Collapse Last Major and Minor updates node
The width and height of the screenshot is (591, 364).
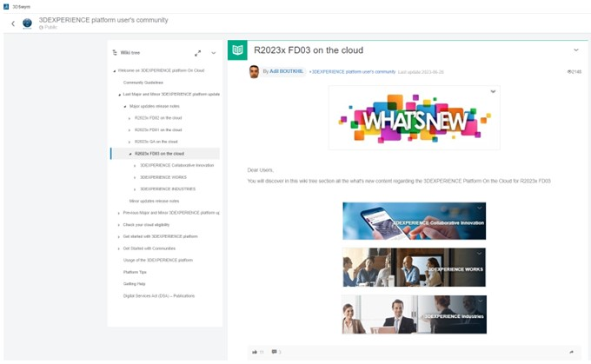coord(120,95)
